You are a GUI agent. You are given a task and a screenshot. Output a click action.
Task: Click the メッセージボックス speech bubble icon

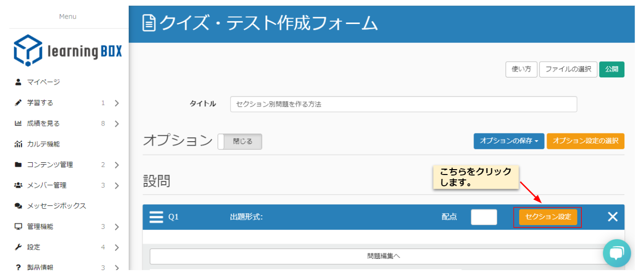coord(19,206)
